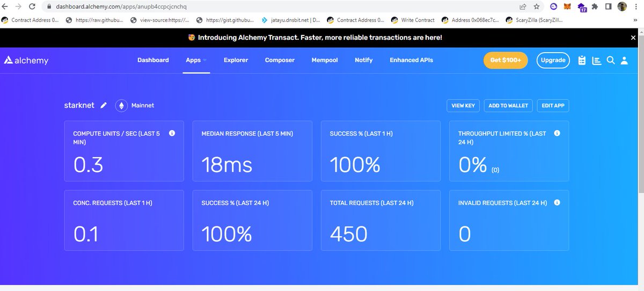Click the Upgrade button
644x291 pixels.
tap(553, 60)
